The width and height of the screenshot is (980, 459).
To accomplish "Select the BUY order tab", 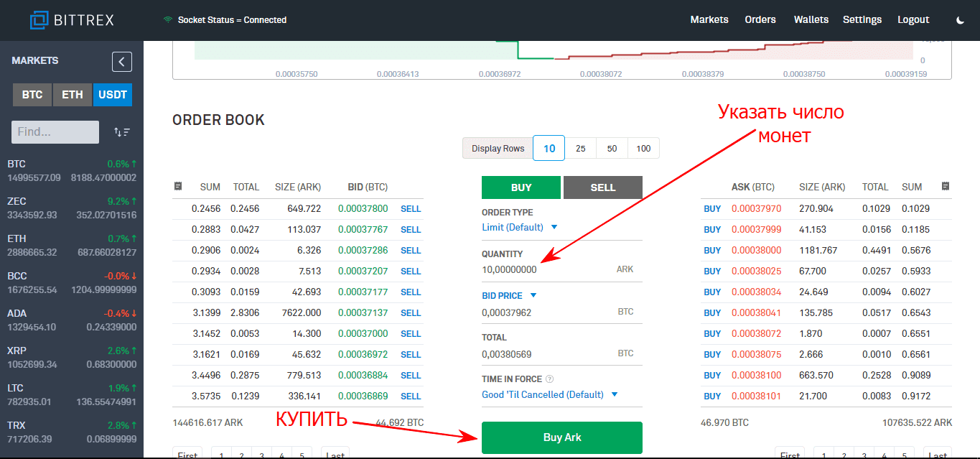I will [x=521, y=187].
